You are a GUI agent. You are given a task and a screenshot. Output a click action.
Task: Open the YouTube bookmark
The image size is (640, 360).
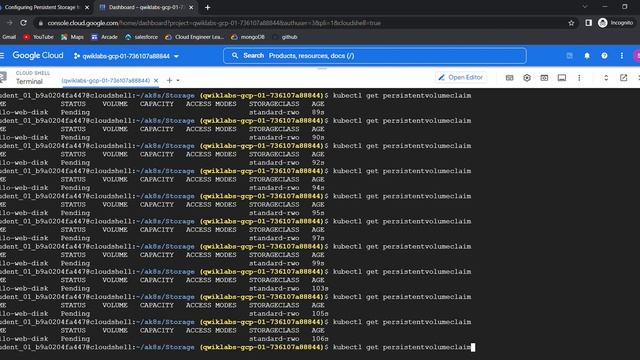(38, 37)
